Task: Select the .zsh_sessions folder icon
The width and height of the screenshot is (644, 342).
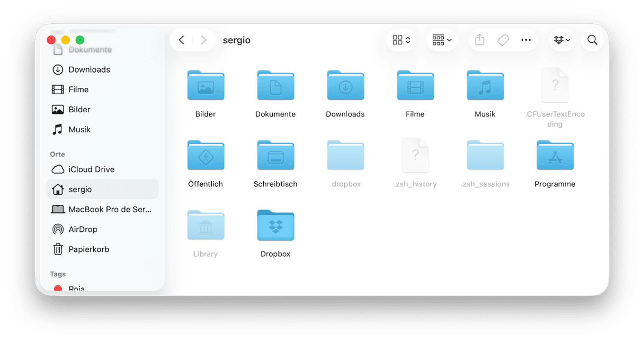Action: (485, 155)
